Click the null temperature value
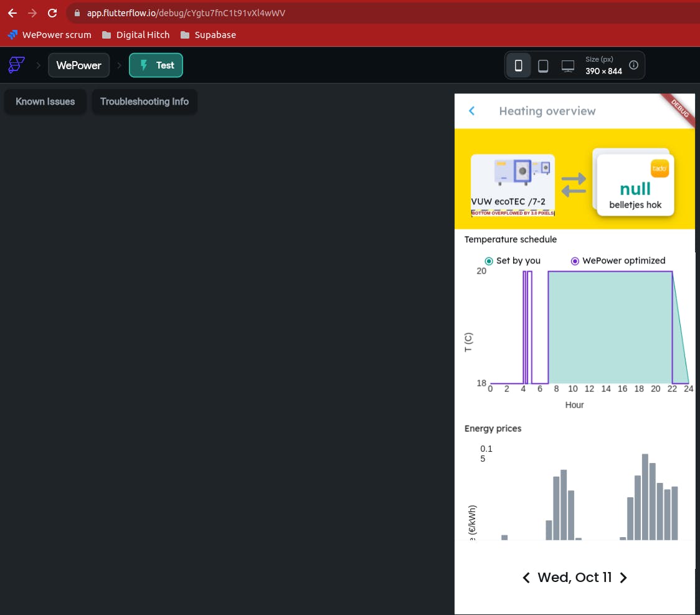 click(x=635, y=189)
